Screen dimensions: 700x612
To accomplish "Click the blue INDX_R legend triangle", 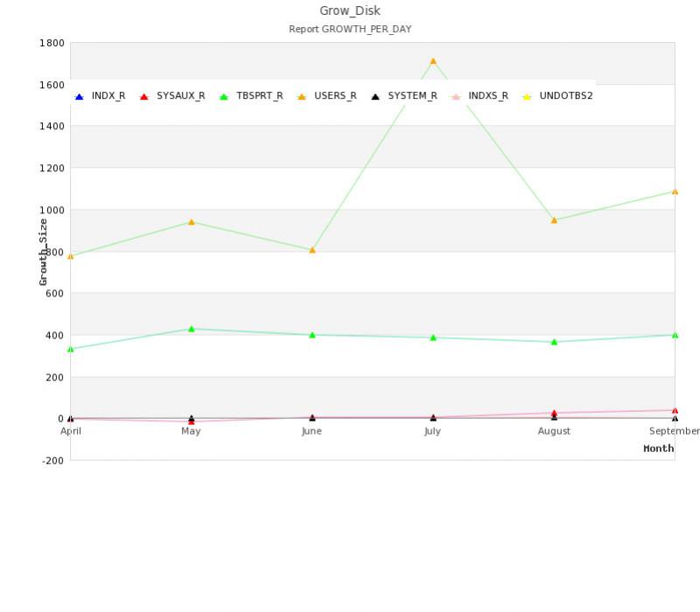I will tap(79, 97).
